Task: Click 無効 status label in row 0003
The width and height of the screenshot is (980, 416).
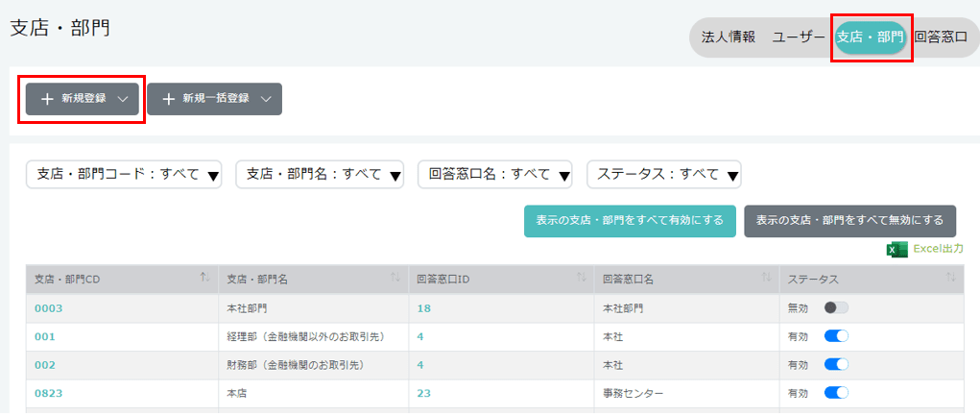Action: pyautogui.click(x=798, y=307)
